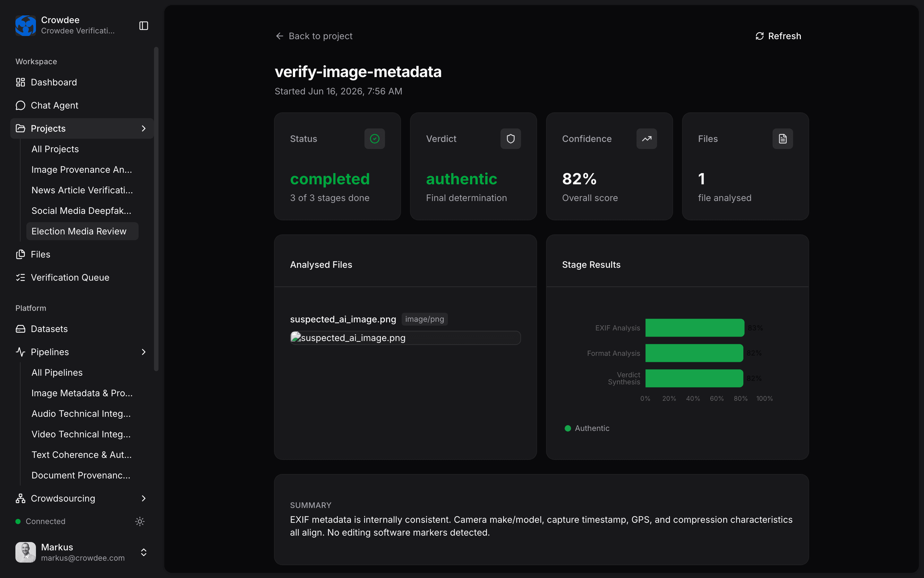The width and height of the screenshot is (924, 578).
Task: Click the back arrow icon
Action: coord(279,36)
